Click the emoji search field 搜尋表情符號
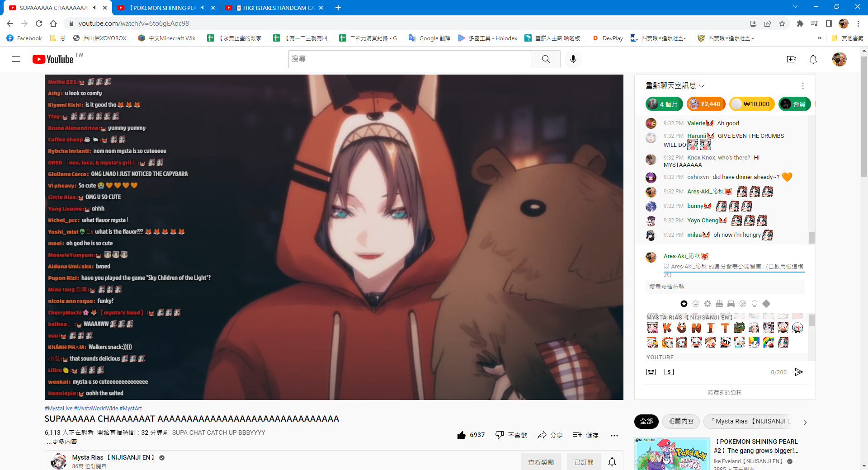Image resolution: width=868 pixels, height=470 pixels. 725,287
